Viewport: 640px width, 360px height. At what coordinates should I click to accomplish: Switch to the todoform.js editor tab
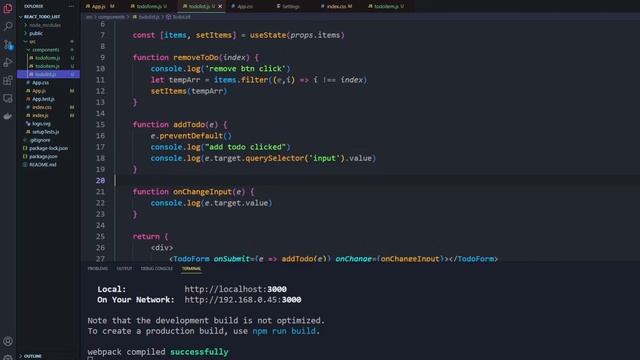pyautogui.click(x=149, y=6)
